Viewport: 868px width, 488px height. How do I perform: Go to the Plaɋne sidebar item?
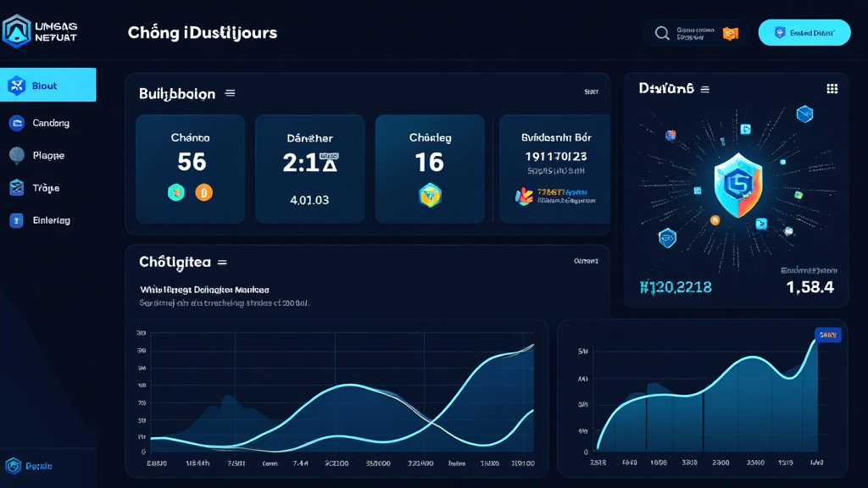tap(47, 156)
